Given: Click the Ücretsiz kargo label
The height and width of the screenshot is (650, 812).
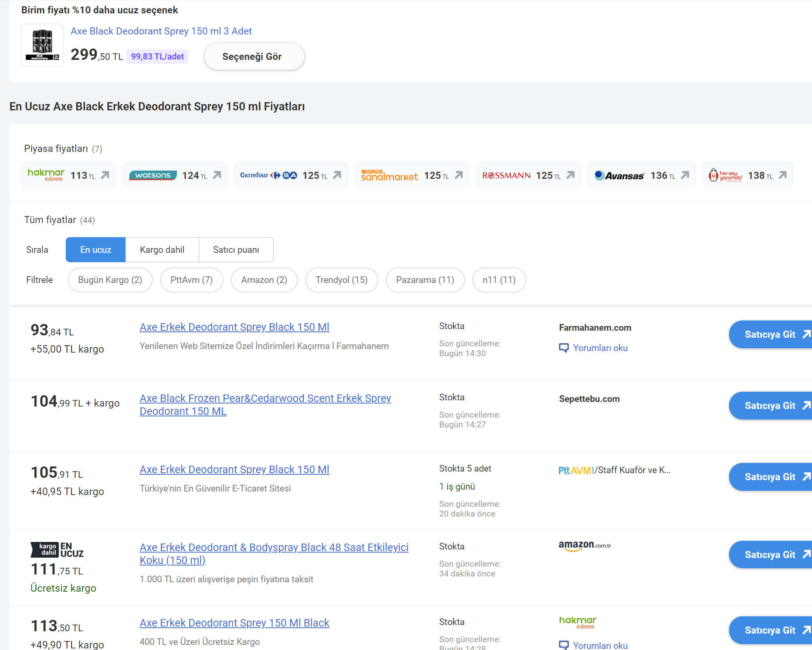Looking at the screenshot, I should [x=63, y=588].
